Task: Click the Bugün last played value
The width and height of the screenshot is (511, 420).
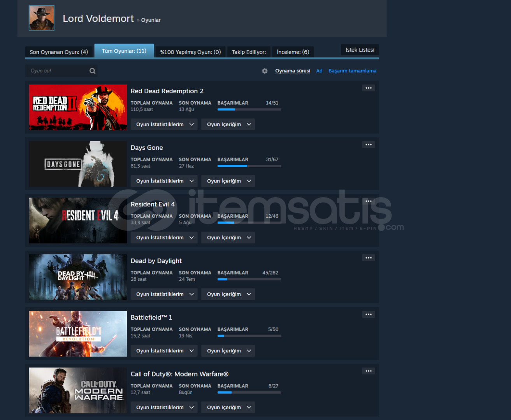Action: [186, 392]
